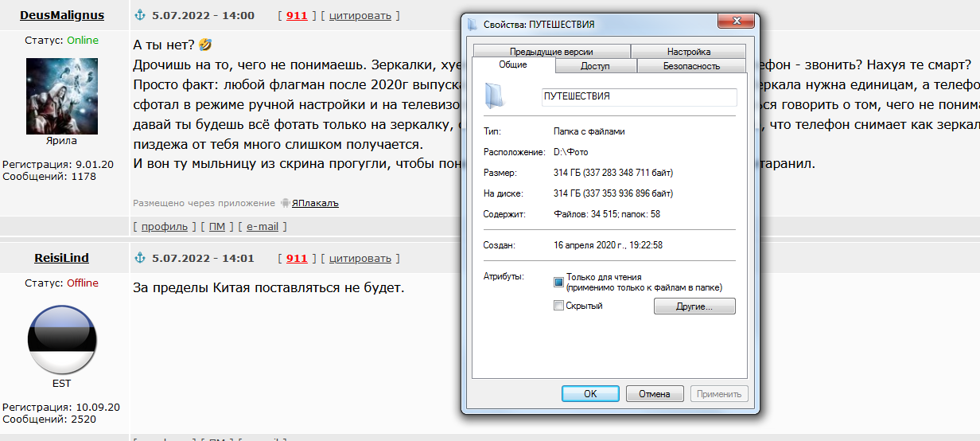Enable the 'Скрытый' checkbox

[x=558, y=306]
